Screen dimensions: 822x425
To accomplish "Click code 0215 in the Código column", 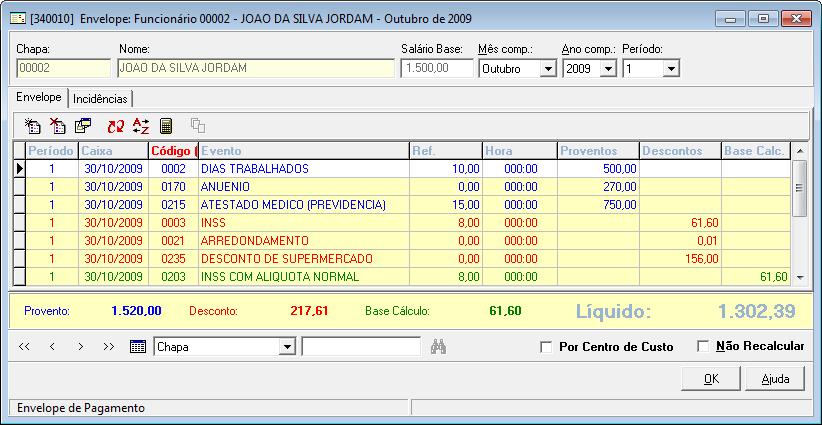I will coord(174,205).
